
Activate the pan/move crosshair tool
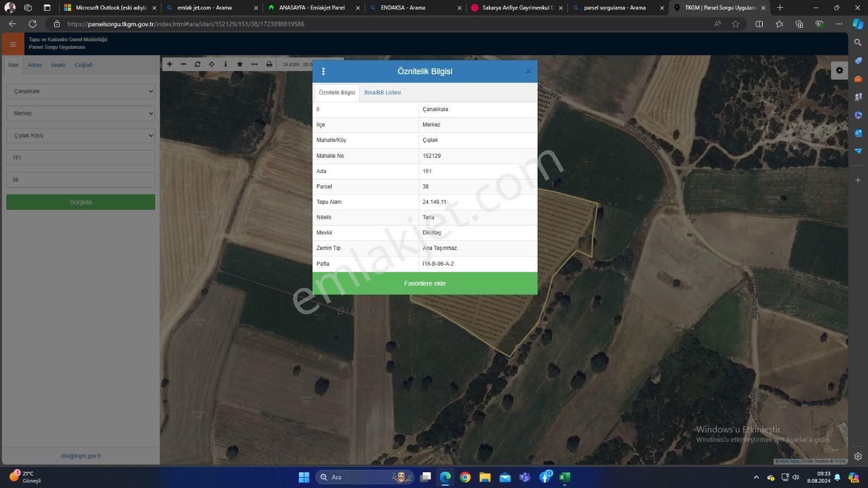click(x=212, y=64)
